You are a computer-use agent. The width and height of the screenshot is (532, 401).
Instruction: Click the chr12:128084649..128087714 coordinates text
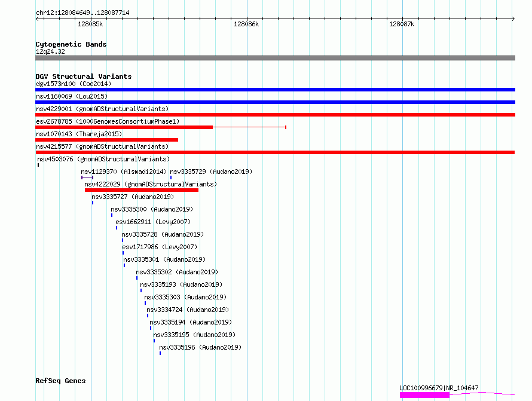click(82, 13)
